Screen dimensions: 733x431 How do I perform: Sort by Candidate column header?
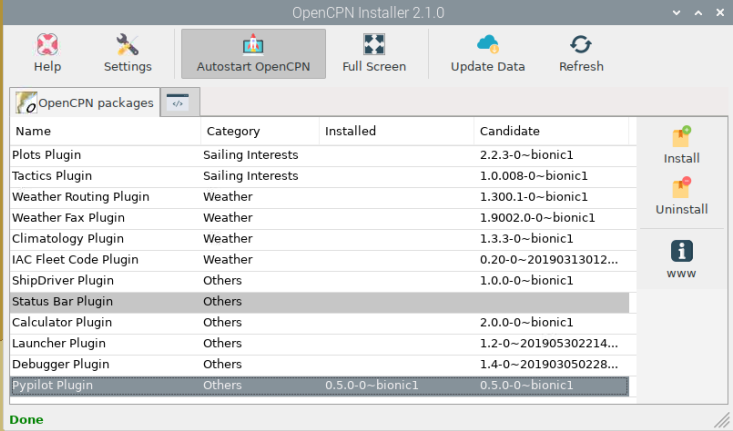[551, 131]
